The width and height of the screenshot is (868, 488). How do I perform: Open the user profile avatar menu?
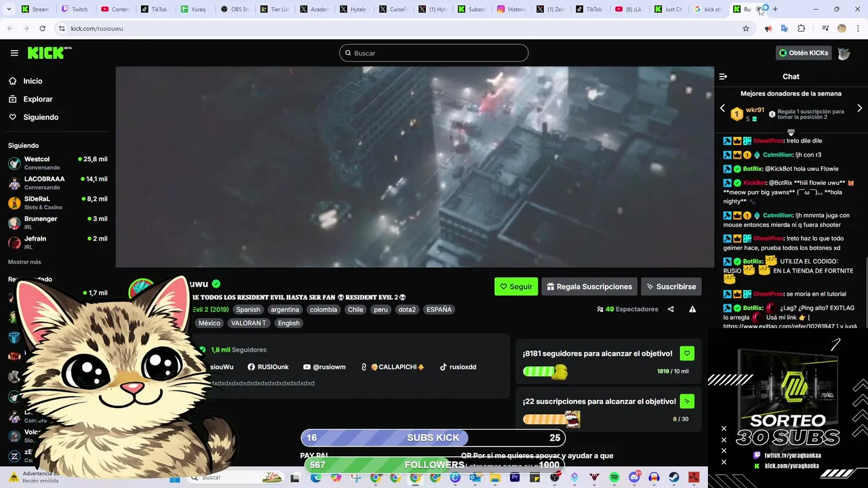(x=844, y=53)
